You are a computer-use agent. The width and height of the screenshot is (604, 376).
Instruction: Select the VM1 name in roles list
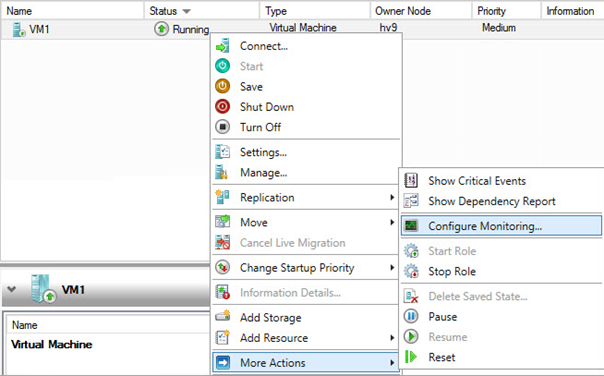pos(39,29)
